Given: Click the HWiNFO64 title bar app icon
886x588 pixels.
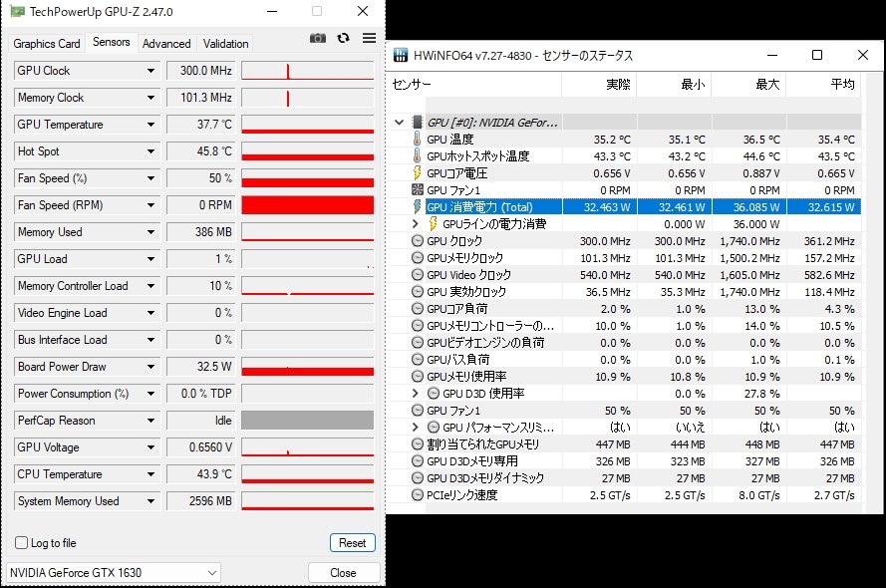Looking at the screenshot, I should pos(401,55).
